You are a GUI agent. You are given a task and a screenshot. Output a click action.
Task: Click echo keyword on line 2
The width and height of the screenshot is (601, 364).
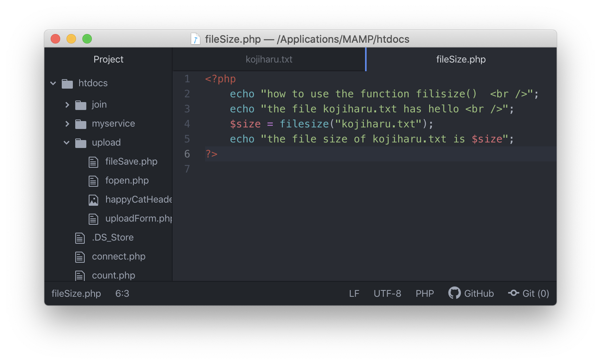pyautogui.click(x=242, y=94)
